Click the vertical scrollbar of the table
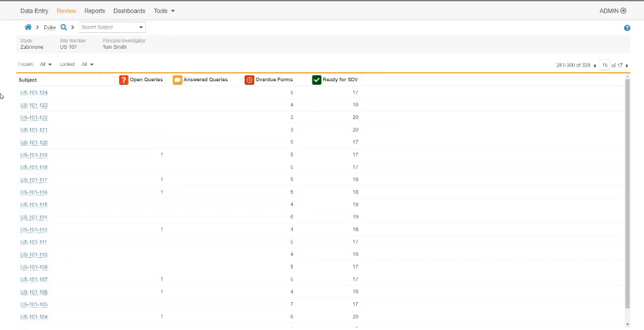 (628, 190)
